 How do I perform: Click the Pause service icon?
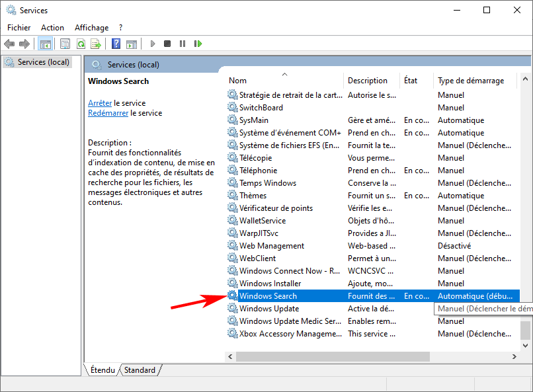pos(183,44)
